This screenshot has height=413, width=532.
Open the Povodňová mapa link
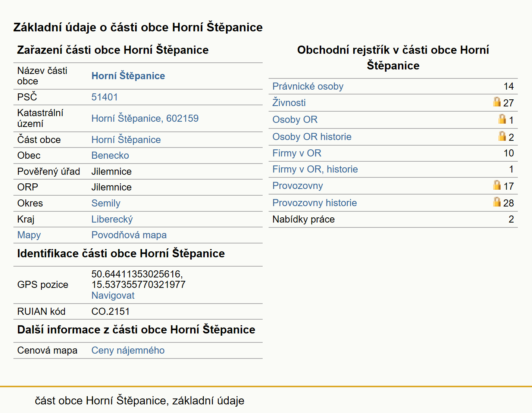coord(129,235)
